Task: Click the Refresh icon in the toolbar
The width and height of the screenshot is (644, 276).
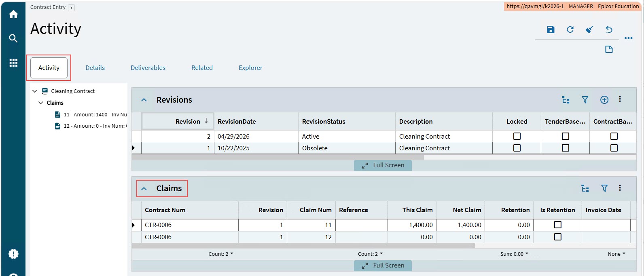Action: pyautogui.click(x=570, y=29)
